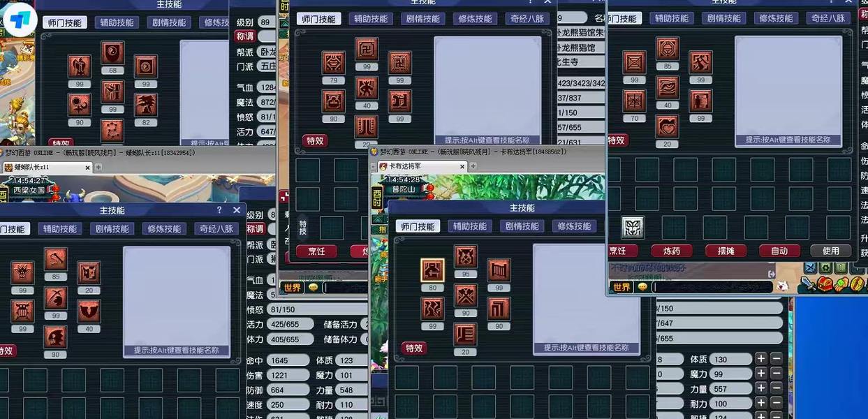The image size is (868, 419).
Task: Click the 伤害 value 1221
Action: pyautogui.click(x=287, y=375)
